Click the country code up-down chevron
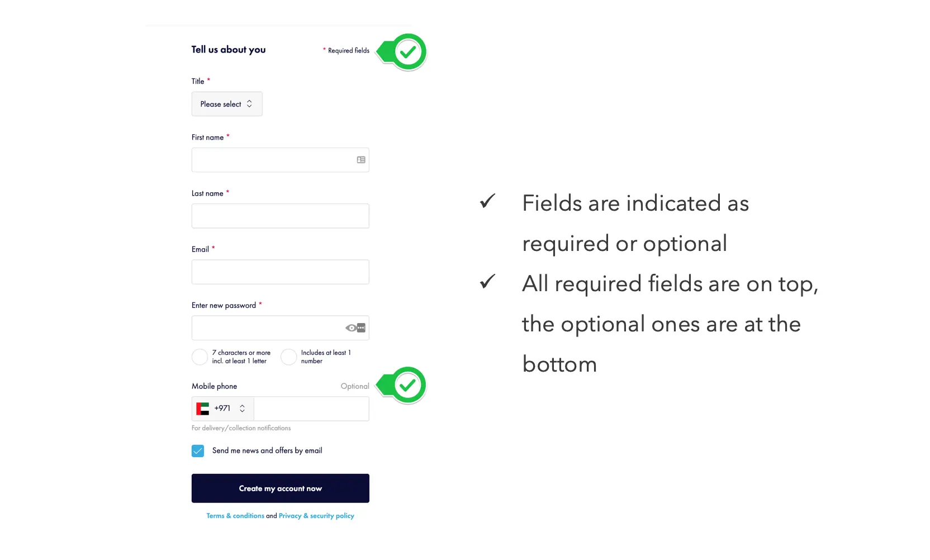The height and width of the screenshot is (560, 930). click(x=242, y=409)
